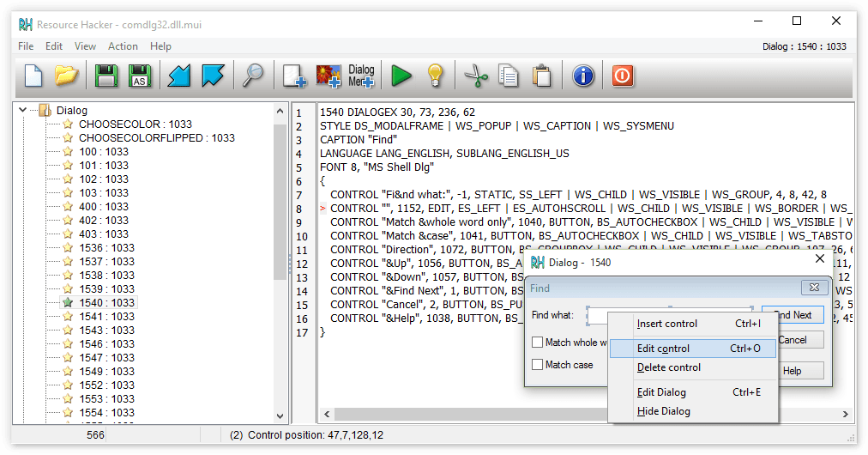Screen dimensions: 868x455
Task: Click the light bulb icon
Action: (x=435, y=76)
